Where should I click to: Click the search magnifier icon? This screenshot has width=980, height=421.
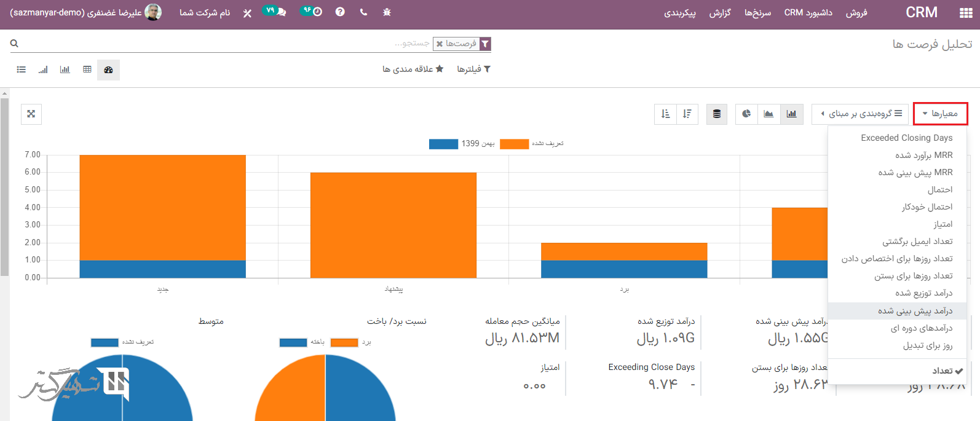14,44
